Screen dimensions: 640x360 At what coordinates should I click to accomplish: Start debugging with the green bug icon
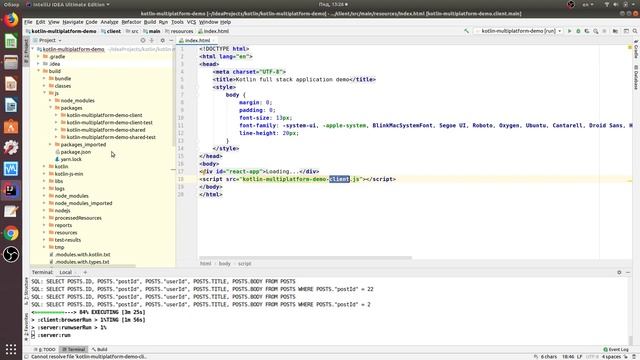(578, 31)
